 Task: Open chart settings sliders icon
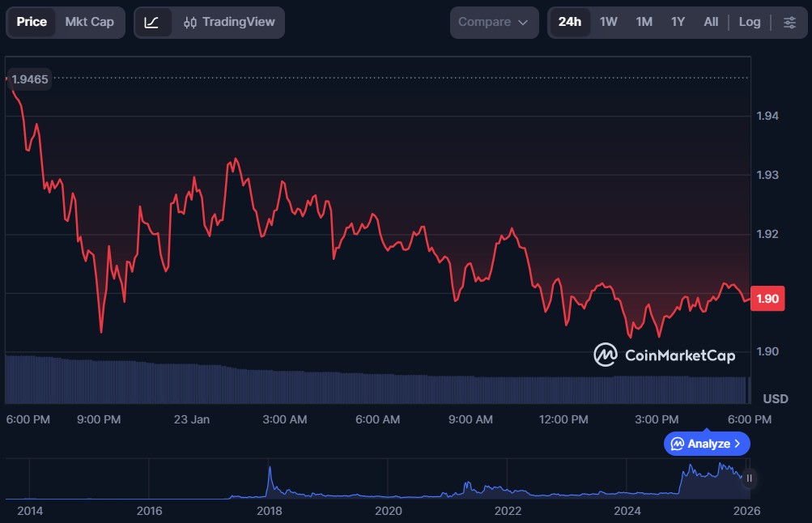789,22
